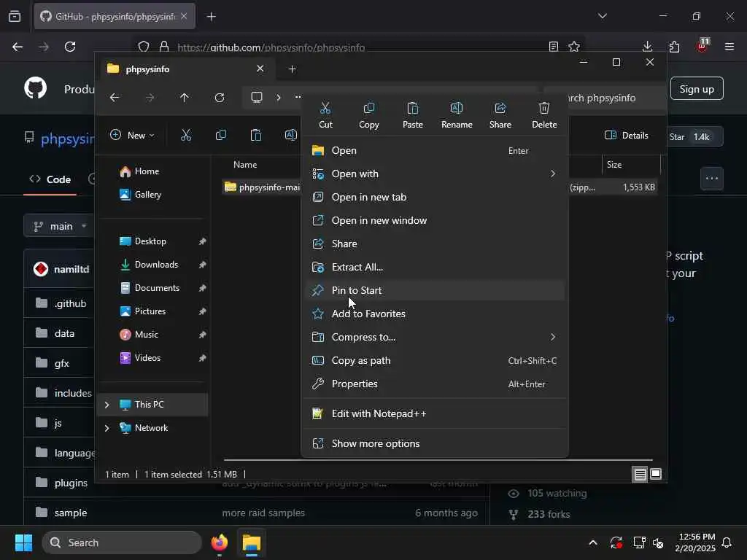The width and height of the screenshot is (747, 560).
Task: Expand the Compress to... submenu
Action: (x=435, y=337)
